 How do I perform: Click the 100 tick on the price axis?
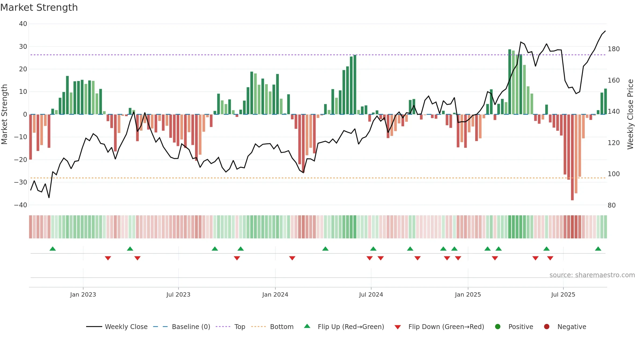614,174
